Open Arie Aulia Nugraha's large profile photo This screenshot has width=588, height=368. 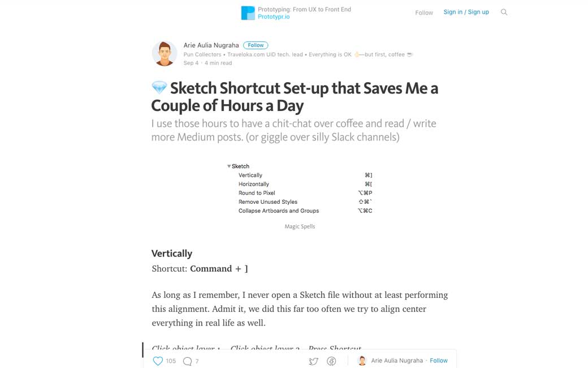[x=165, y=54]
